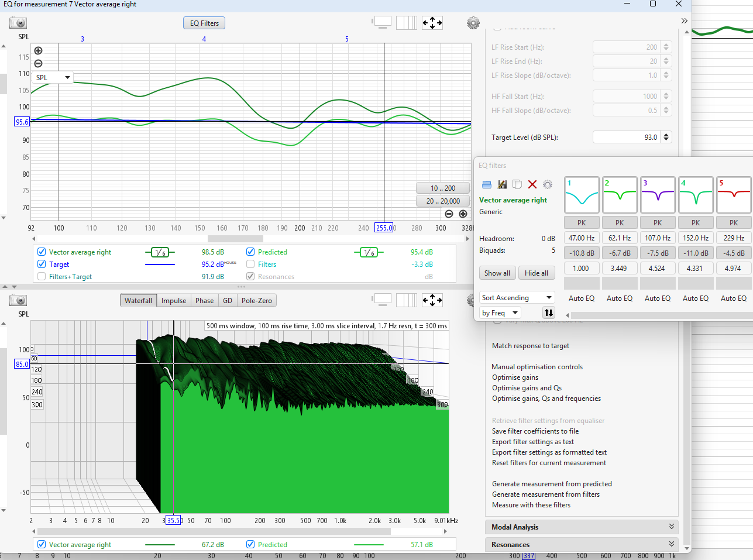Toggle Target trace checkbox

(42, 264)
